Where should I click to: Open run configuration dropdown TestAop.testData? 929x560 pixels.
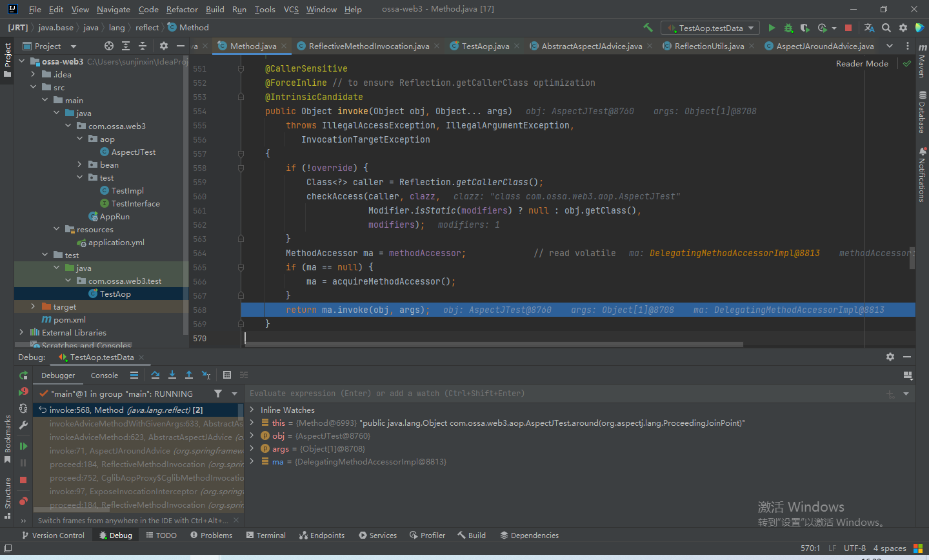pyautogui.click(x=710, y=28)
